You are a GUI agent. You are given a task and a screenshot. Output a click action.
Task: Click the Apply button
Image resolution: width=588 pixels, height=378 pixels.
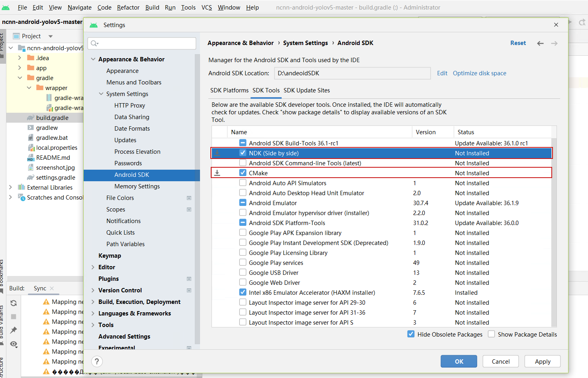(543, 361)
